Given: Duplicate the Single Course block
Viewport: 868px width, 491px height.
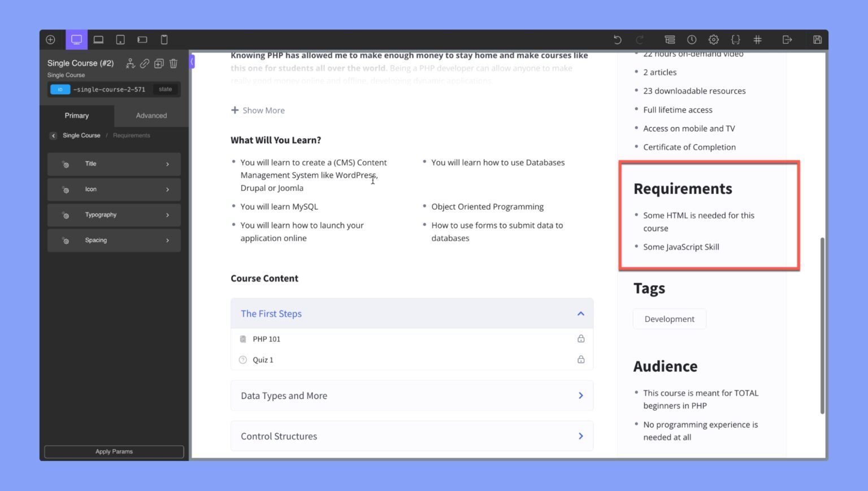Looking at the screenshot, I should [x=158, y=63].
